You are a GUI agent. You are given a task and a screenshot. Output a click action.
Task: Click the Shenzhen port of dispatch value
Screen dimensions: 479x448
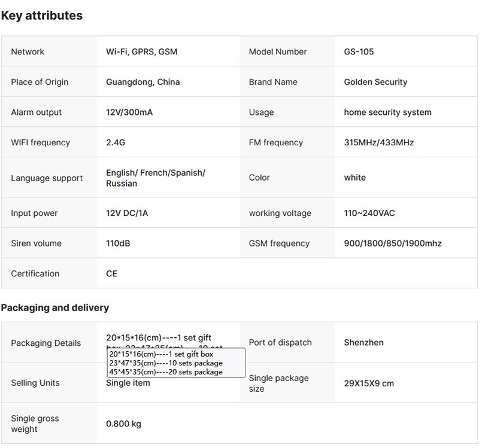363,343
